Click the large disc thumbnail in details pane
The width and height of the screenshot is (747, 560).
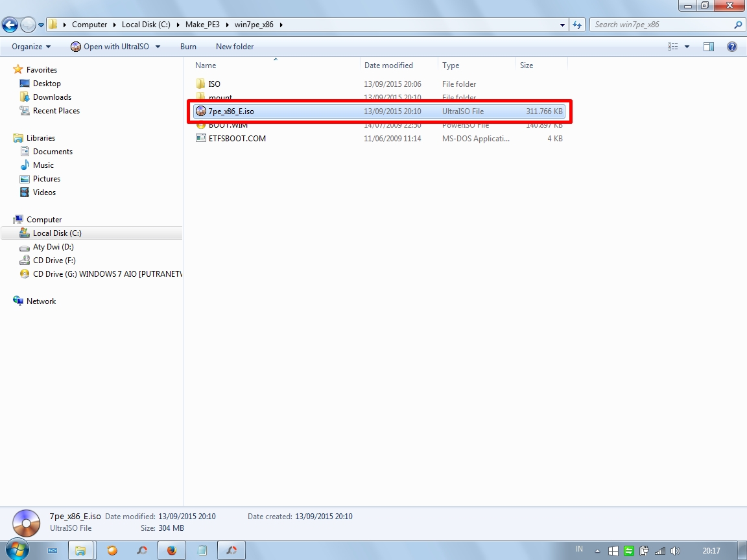click(x=26, y=523)
